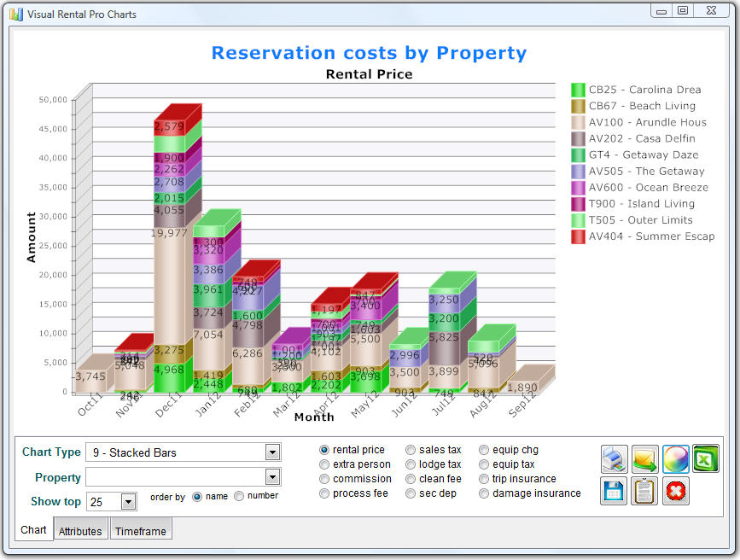Screen dimensions: 740x560
Task: Click the 'AV600 - Ocean Breeze' legend text
Action: (649, 188)
